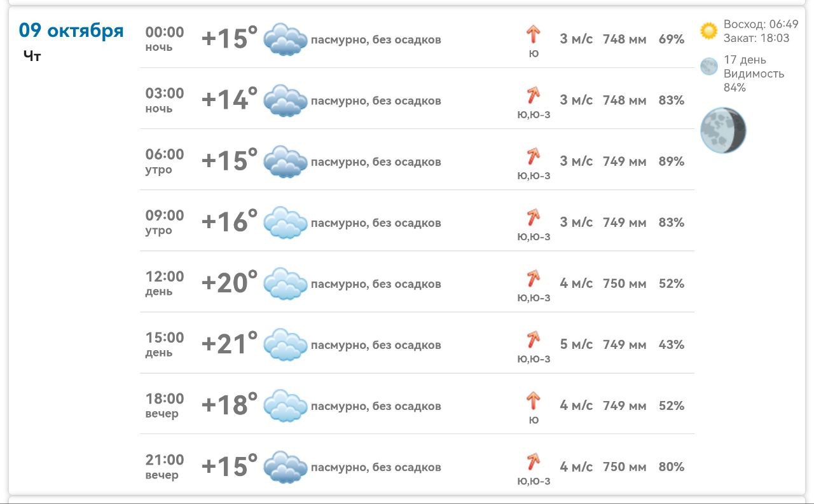This screenshot has width=814, height=504.
Task: Click the 89% humidity value
Action: coord(672,161)
